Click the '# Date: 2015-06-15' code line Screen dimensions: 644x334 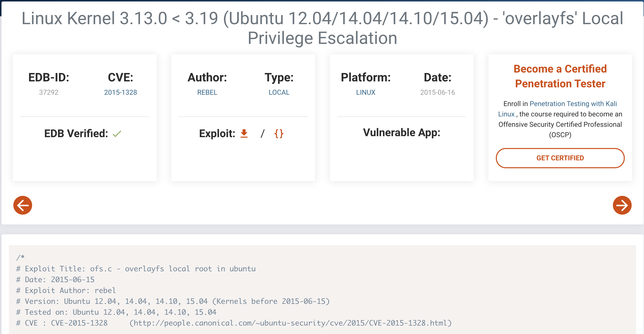coord(55,279)
